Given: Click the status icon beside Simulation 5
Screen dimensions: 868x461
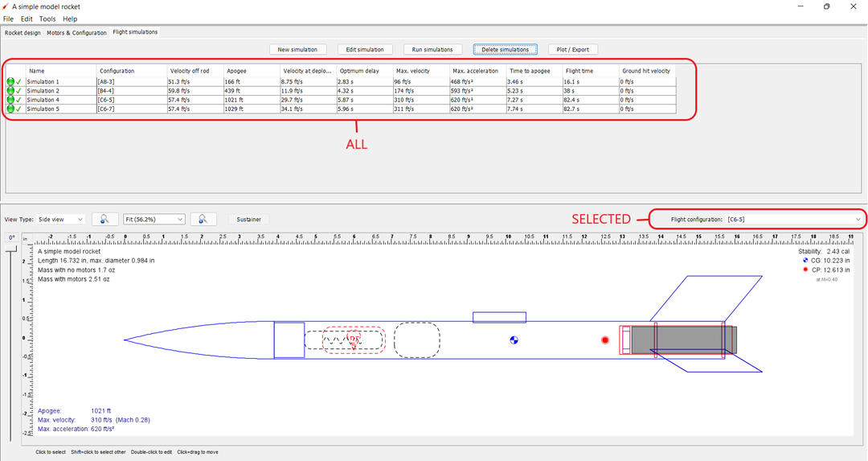Looking at the screenshot, I should tap(10, 109).
